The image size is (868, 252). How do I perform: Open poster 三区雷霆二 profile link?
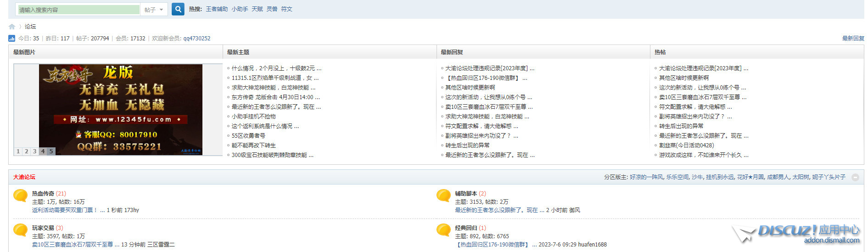(x=161, y=245)
